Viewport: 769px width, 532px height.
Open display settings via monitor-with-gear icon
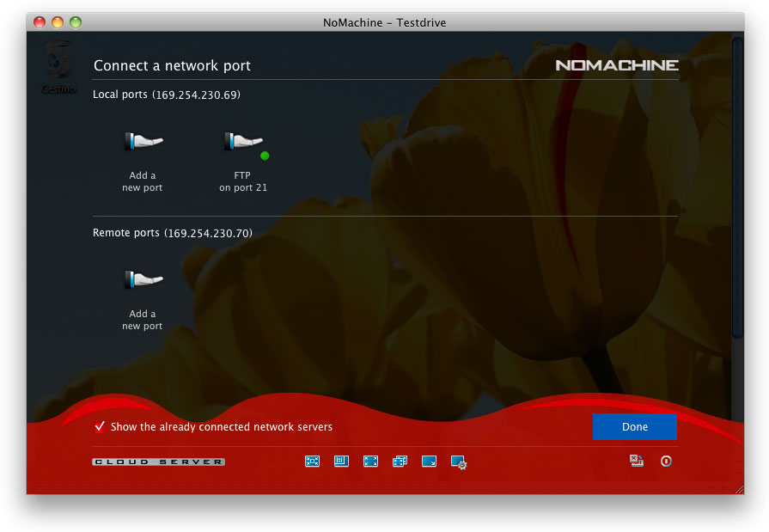(459, 462)
